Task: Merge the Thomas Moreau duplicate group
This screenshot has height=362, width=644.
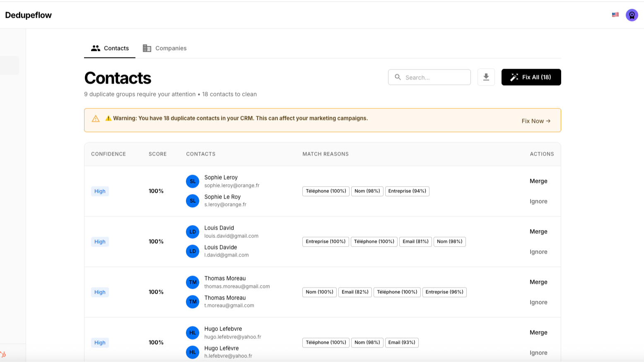Action: (x=538, y=282)
